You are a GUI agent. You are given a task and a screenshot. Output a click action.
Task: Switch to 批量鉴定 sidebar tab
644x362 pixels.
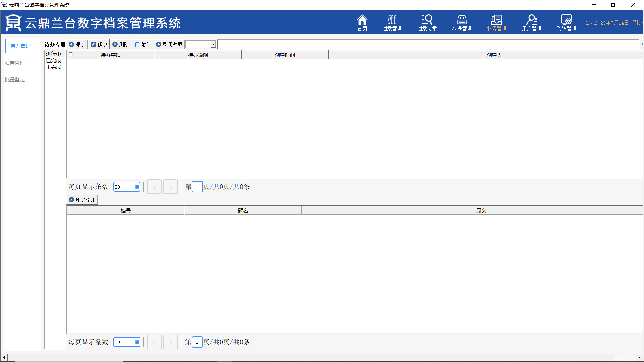coord(15,80)
